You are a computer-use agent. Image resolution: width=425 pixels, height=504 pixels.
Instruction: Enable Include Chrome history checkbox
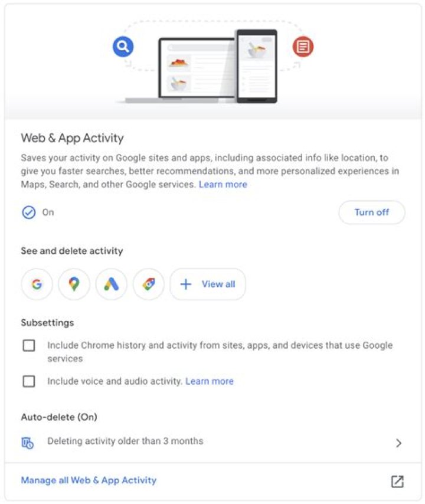(29, 345)
